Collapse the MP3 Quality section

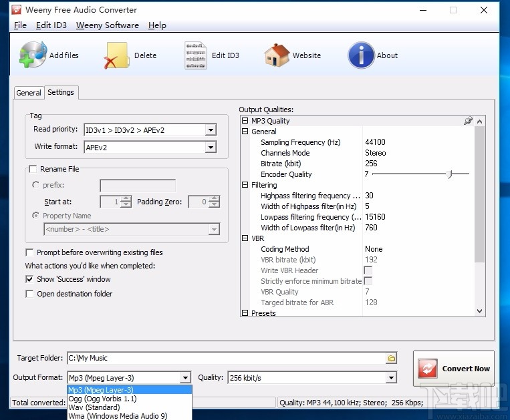tap(245, 121)
